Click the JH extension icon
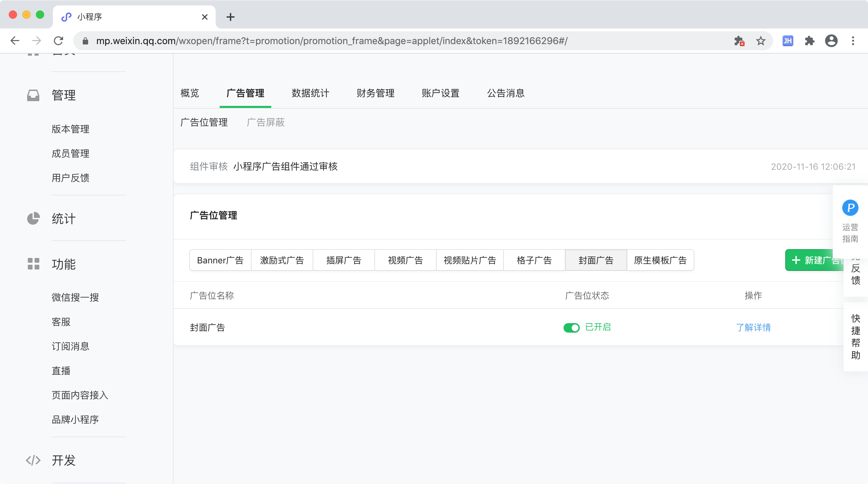The image size is (868, 484). coord(787,41)
